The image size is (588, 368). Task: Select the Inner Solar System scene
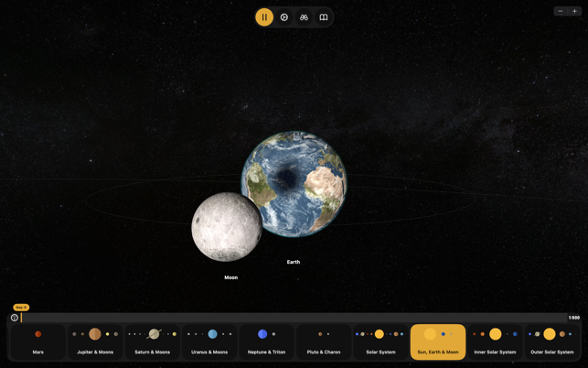coord(495,342)
